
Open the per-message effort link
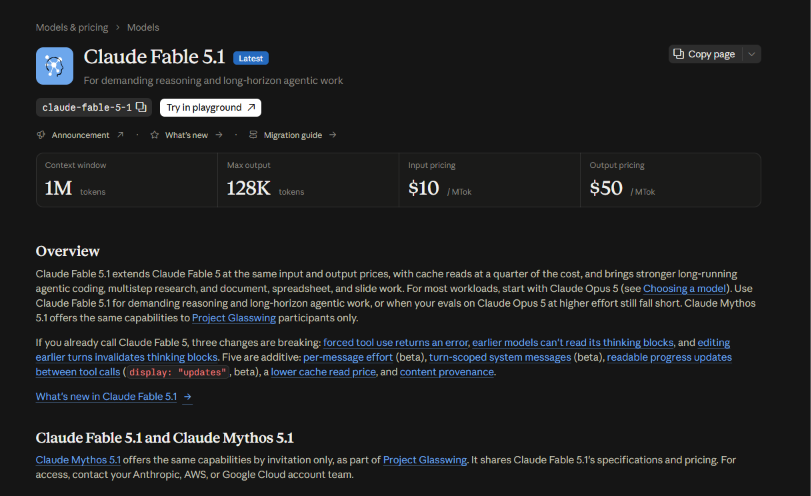coord(348,357)
